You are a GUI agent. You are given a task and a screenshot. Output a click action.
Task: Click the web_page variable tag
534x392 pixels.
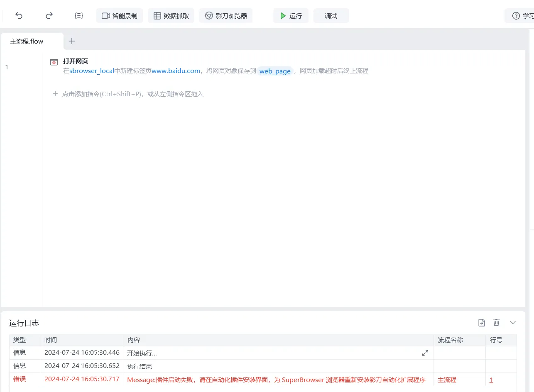(275, 71)
